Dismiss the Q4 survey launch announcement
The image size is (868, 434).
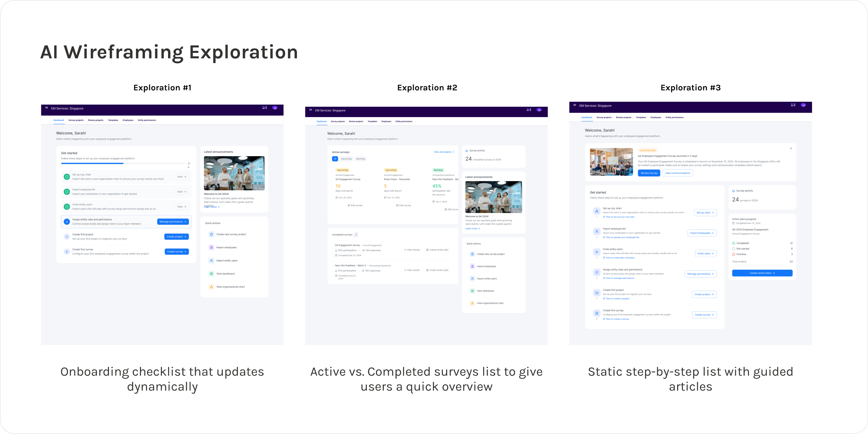click(791, 148)
